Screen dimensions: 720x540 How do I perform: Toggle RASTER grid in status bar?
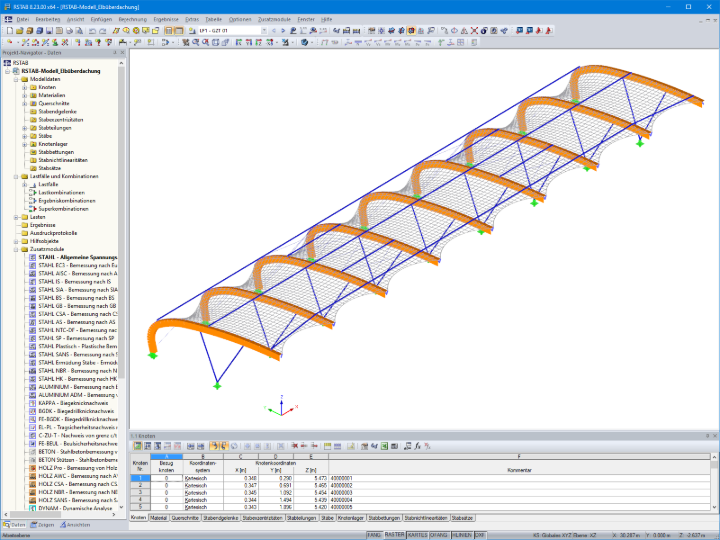coord(394,535)
